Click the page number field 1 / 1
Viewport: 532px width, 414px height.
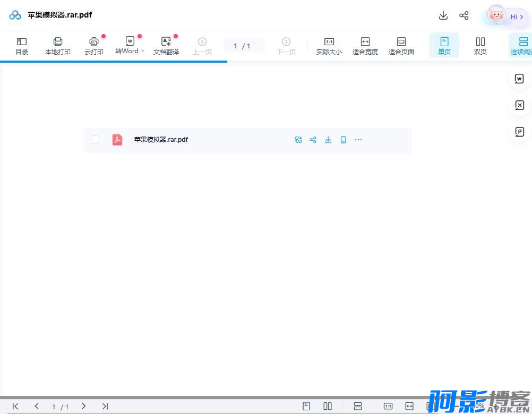(243, 46)
